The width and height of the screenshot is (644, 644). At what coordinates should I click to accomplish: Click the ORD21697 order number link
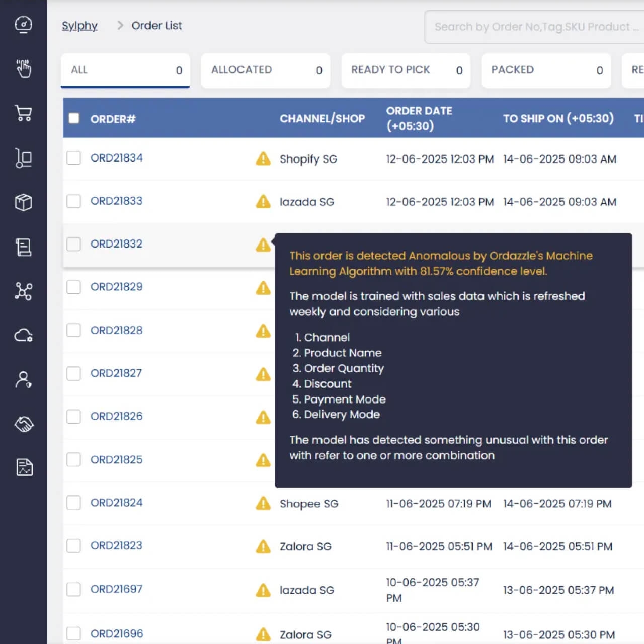coord(116,589)
